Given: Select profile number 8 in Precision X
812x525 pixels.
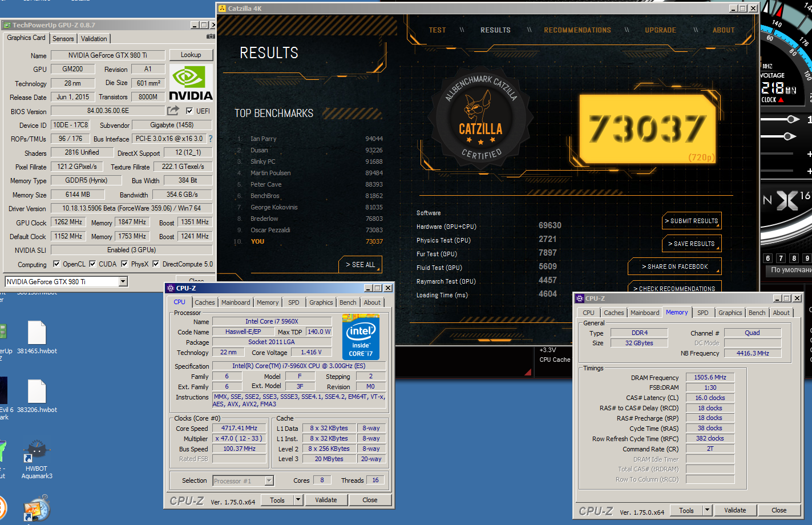Looking at the screenshot, I should pyautogui.click(x=794, y=259).
